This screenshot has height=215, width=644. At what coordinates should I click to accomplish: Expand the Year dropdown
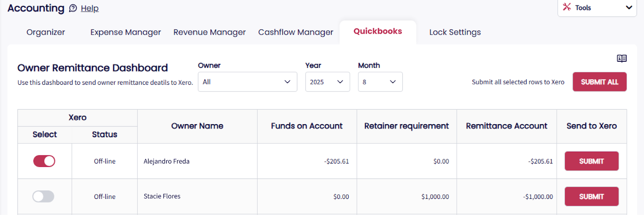327,82
